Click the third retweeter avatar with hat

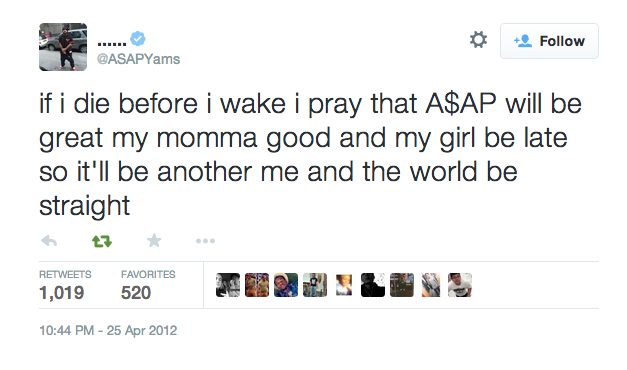click(x=286, y=285)
